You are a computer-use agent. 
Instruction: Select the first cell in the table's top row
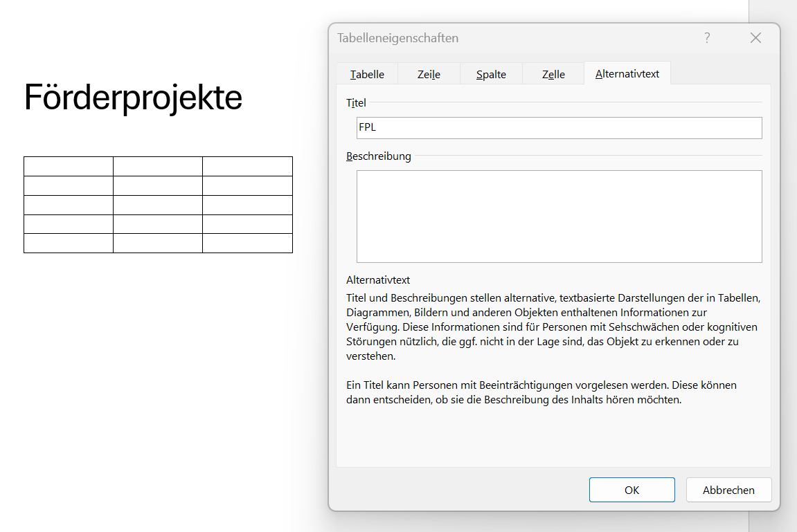[69, 167]
